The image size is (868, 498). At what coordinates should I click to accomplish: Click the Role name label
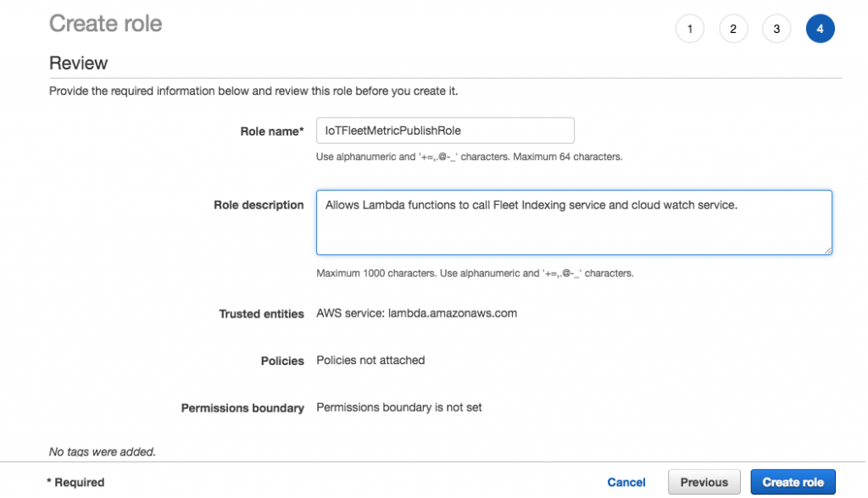(x=272, y=131)
